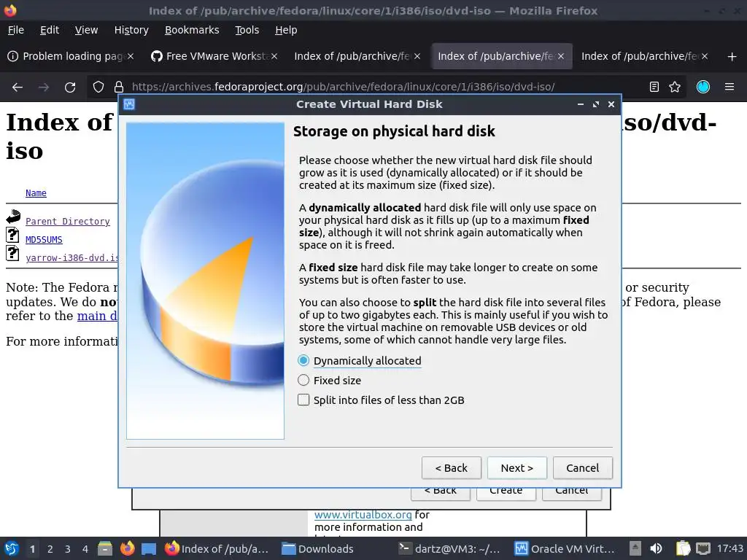
Task: Click the site security padlock icon
Action: click(x=119, y=87)
